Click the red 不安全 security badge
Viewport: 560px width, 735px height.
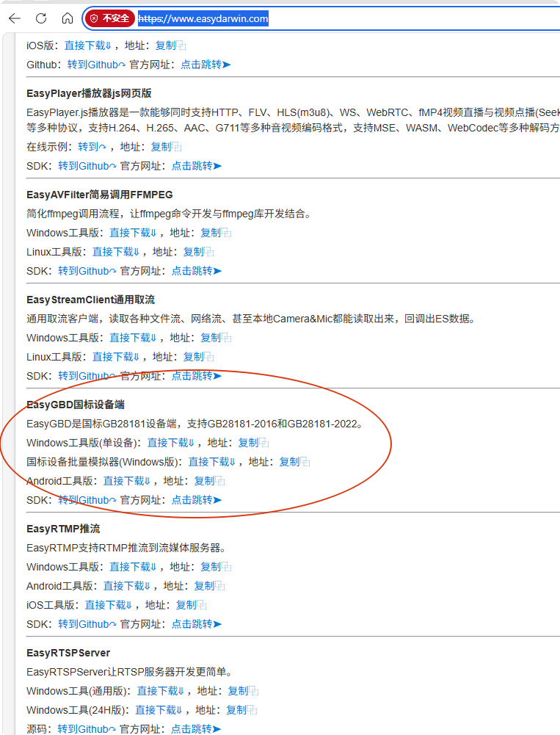[109, 18]
